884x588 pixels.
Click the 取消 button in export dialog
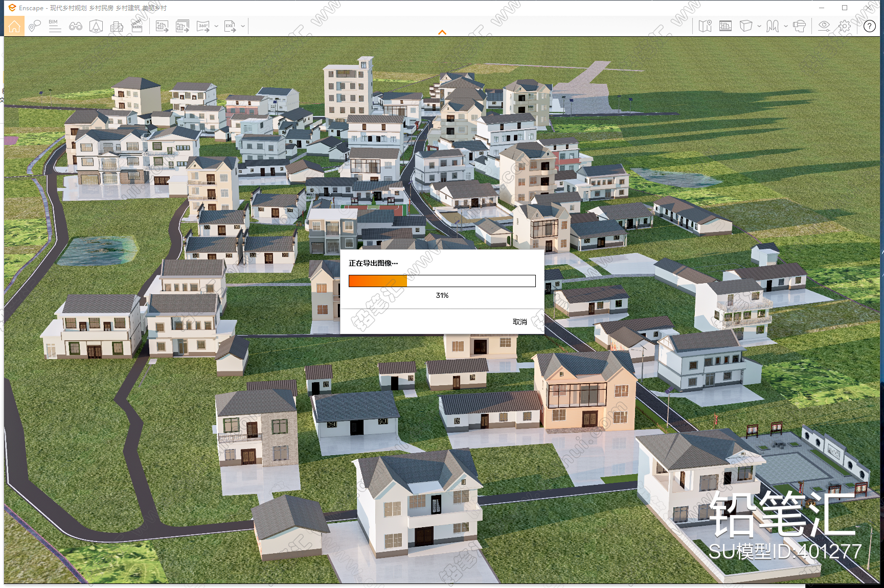click(x=520, y=322)
